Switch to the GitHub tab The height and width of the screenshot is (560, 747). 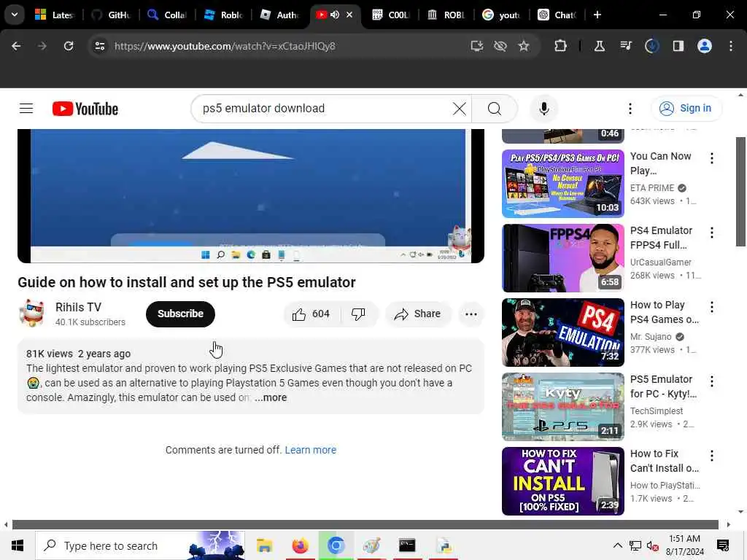(x=112, y=15)
